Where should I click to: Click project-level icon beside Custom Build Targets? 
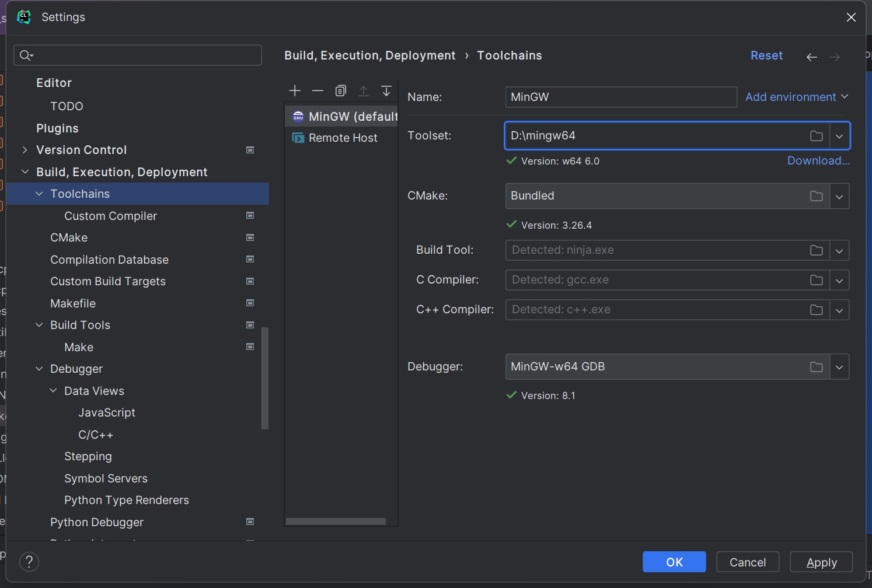250,281
